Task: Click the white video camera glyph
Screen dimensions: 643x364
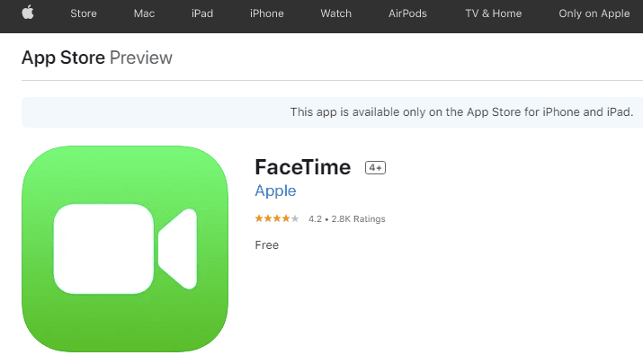Action: (x=126, y=249)
